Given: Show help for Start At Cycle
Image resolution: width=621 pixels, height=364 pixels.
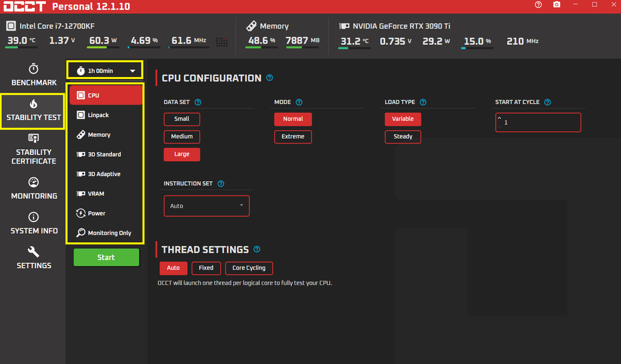Looking at the screenshot, I should (548, 102).
